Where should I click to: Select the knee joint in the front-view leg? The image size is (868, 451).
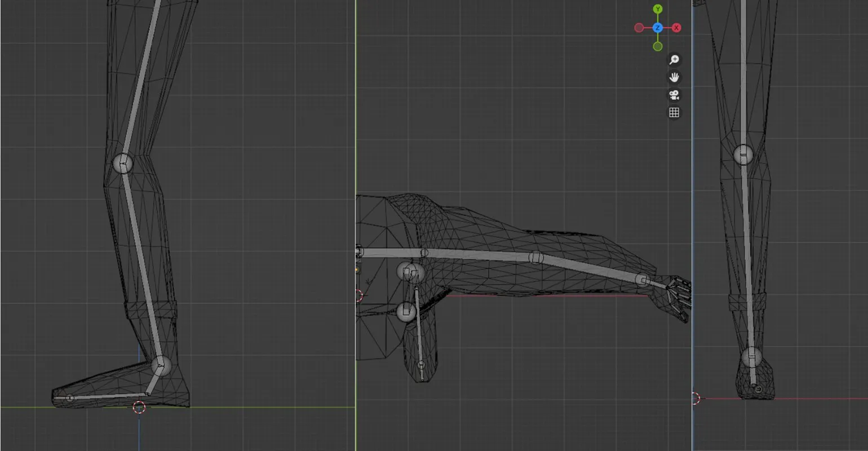[743, 154]
